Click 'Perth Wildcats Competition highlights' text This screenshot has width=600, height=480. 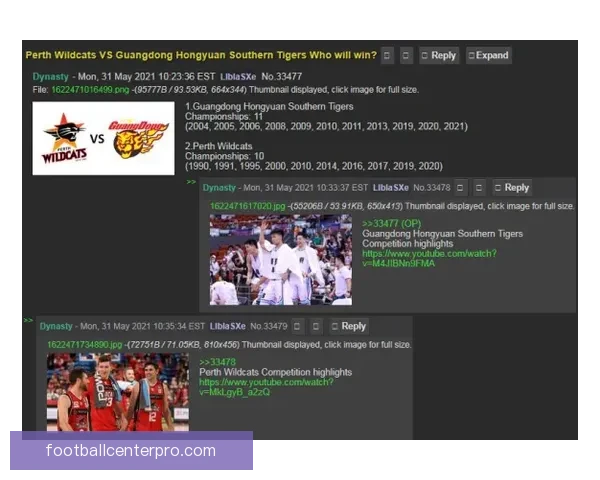276,372
